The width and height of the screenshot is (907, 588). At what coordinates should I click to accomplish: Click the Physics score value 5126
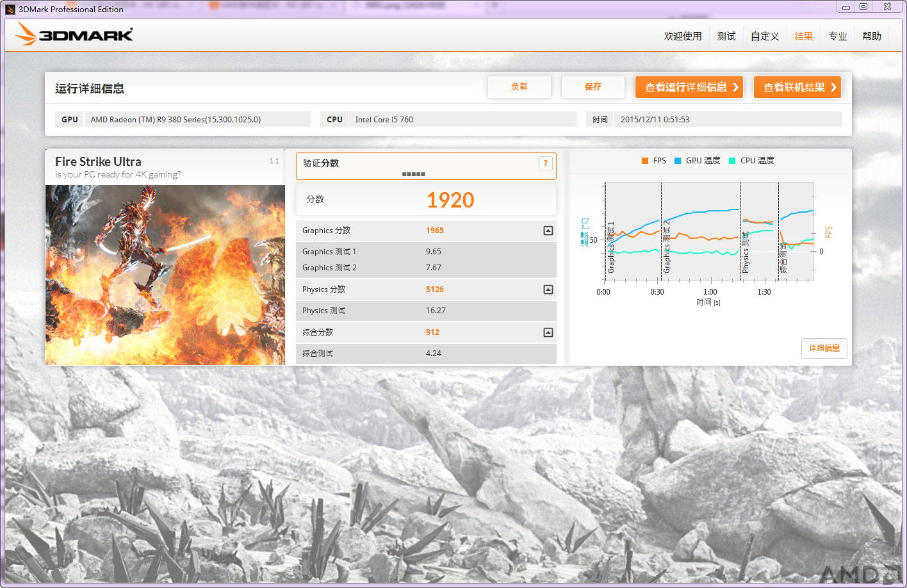[435, 290]
